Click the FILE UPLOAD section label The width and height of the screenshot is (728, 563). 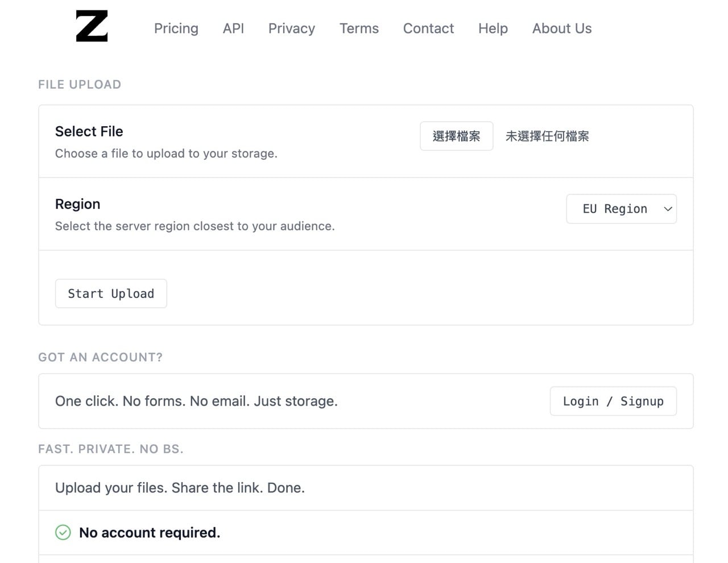pyautogui.click(x=80, y=84)
